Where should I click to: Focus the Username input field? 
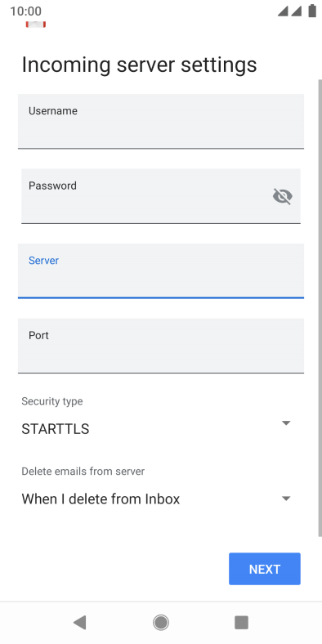(161, 121)
